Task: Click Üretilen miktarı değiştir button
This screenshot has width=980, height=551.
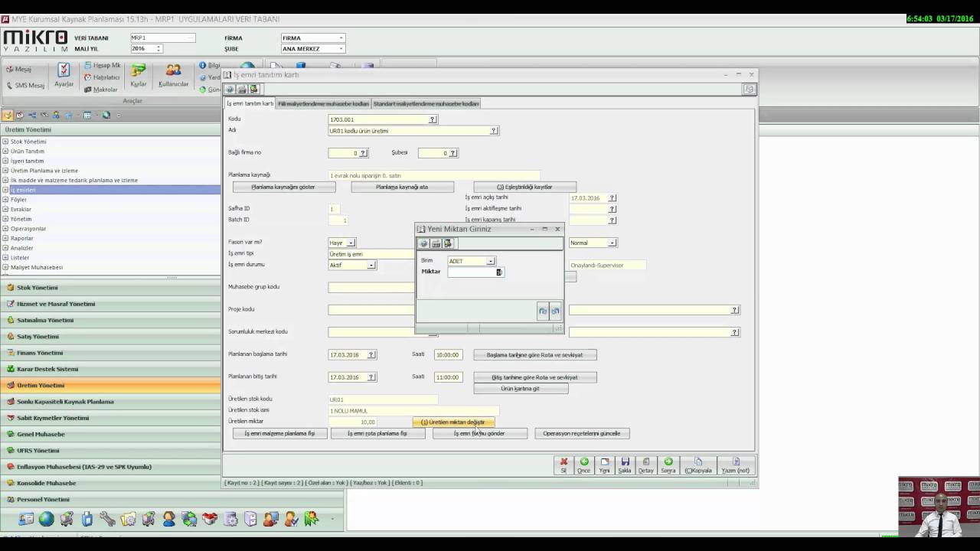Action: [452, 422]
